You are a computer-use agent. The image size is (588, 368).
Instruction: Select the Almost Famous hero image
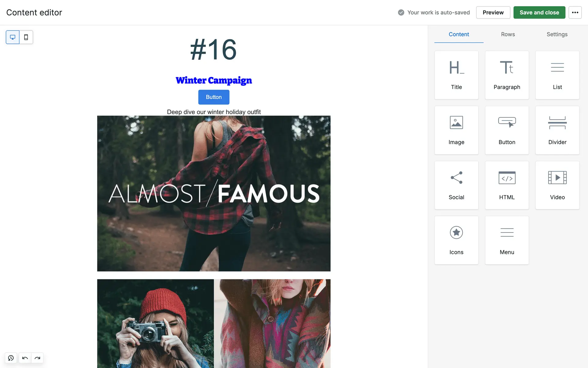point(214,193)
